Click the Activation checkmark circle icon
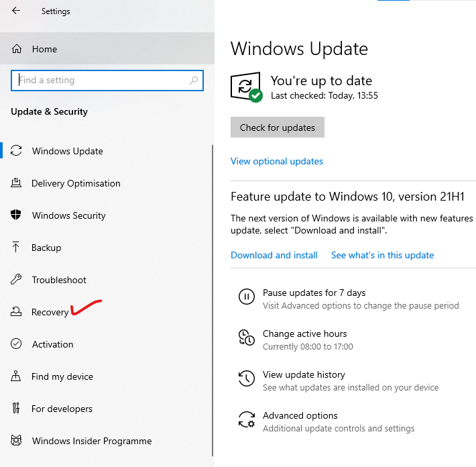This screenshot has height=467, width=476. coord(16,344)
